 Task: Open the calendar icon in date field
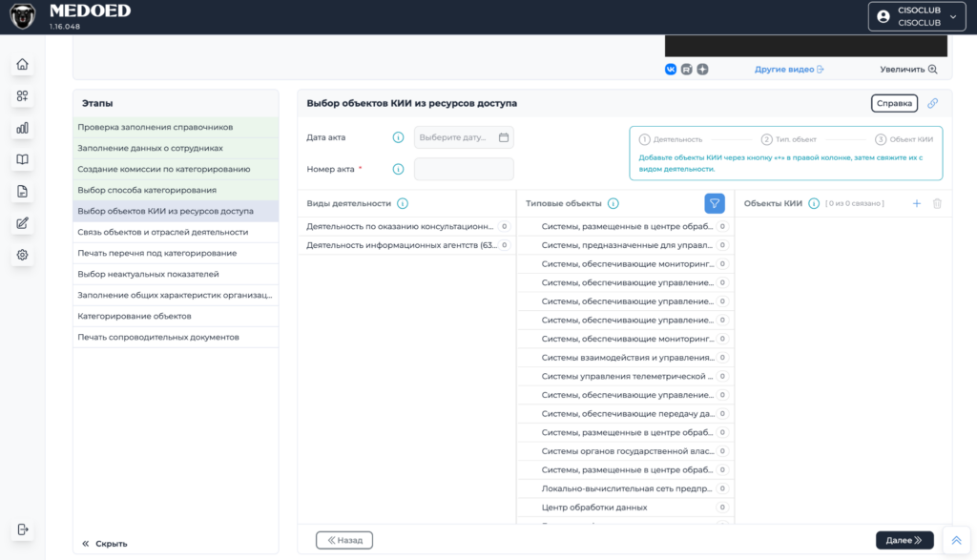click(x=504, y=137)
